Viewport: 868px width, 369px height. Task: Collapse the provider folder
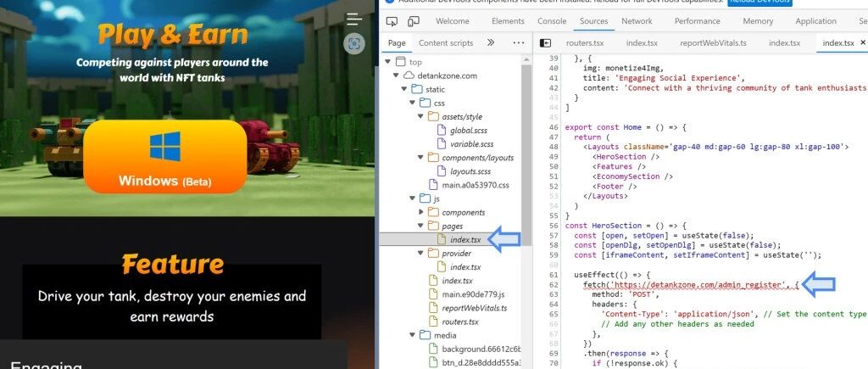420,253
